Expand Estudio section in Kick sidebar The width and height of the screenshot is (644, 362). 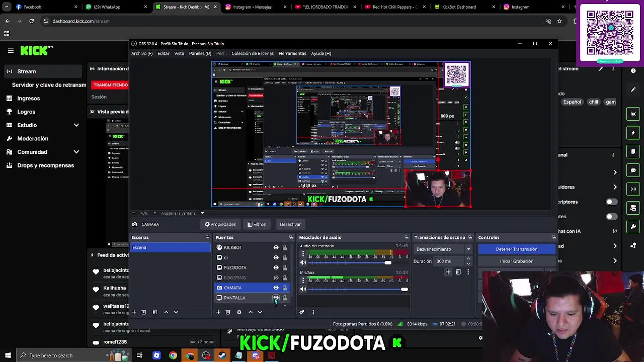[x=76, y=125]
